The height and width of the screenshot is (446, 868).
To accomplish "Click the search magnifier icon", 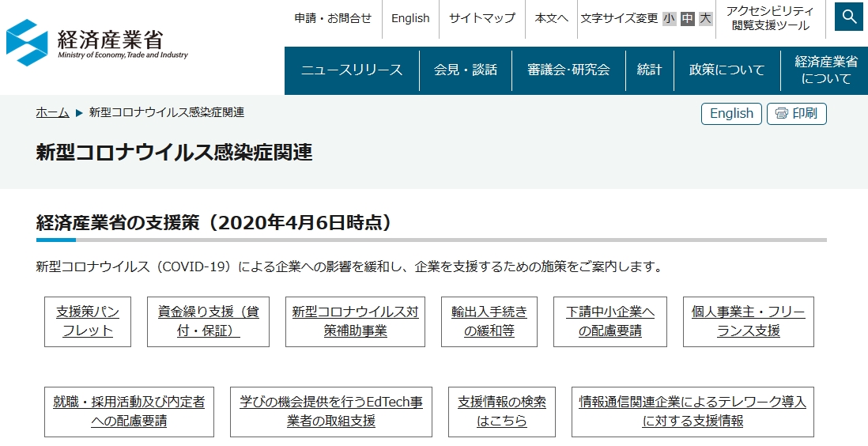I will pyautogui.click(x=849, y=17).
